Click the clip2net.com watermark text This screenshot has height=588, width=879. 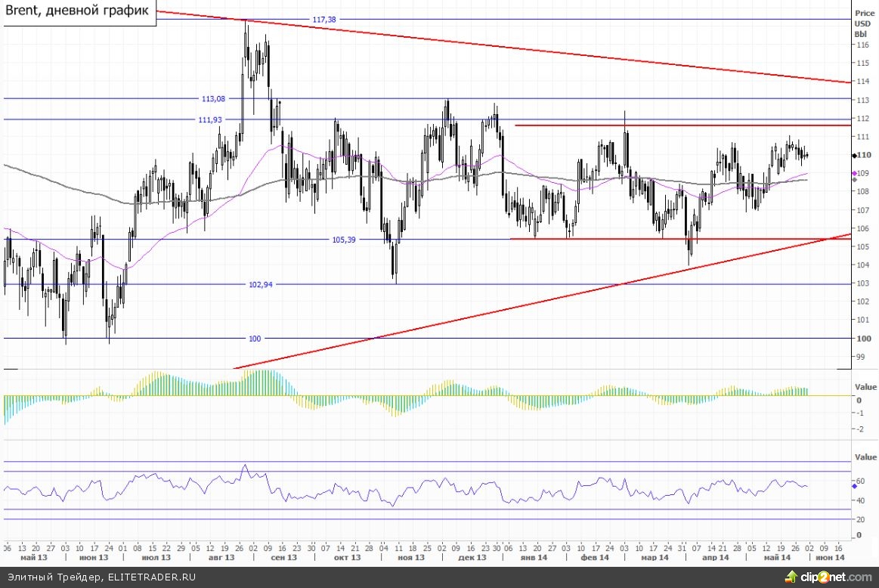[x=838, y=577]
